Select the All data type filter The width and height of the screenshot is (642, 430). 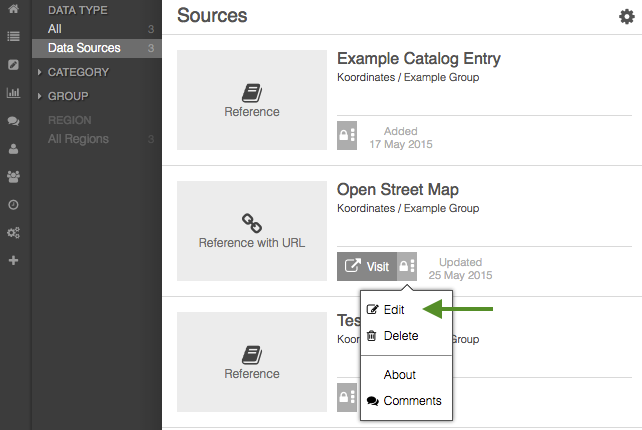tap(55, 29)
